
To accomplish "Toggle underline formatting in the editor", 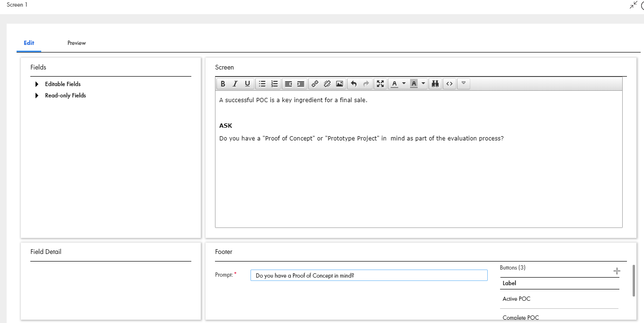I will click(247, 84).
